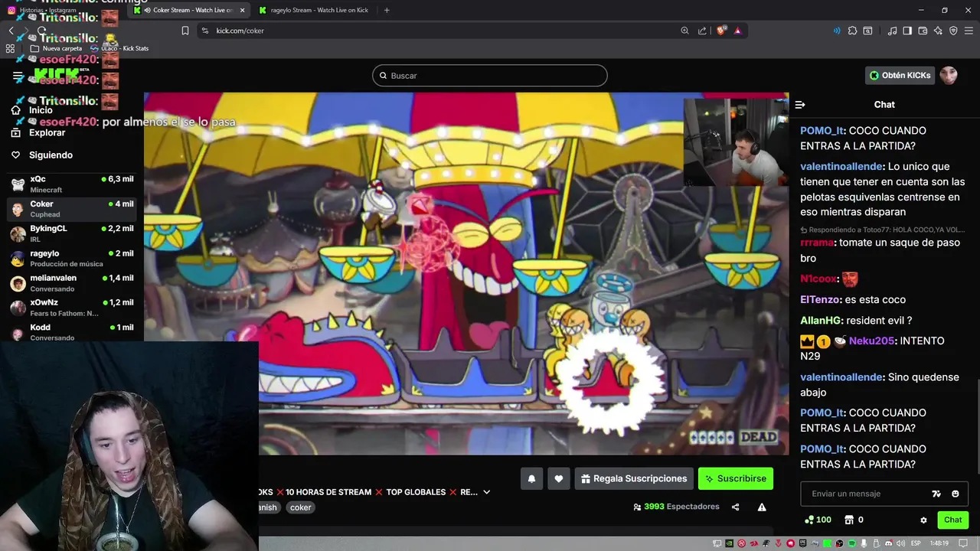Screen dimensions: 980x551
Task: Report stream with warning triangle icon
Action: point(762,507)
